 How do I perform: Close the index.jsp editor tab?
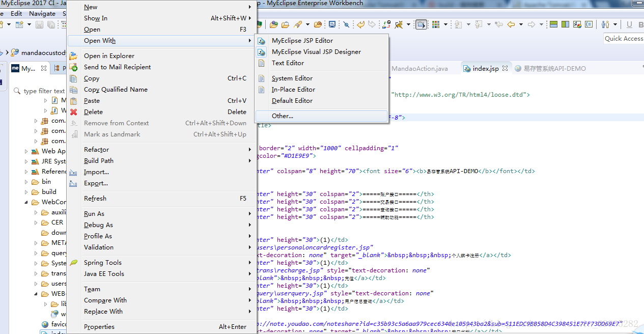point(505,69)
